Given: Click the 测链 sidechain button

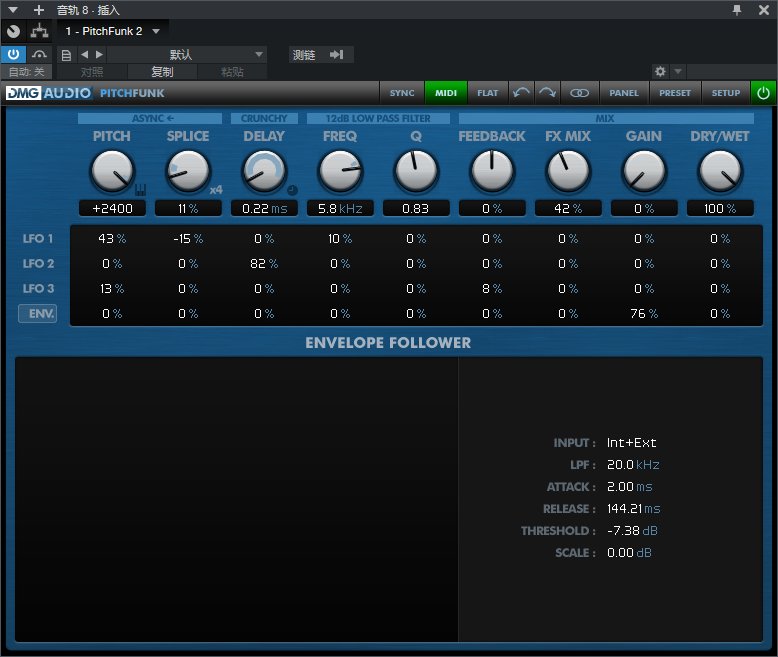Looking at the screenshot, I should 321,55.
